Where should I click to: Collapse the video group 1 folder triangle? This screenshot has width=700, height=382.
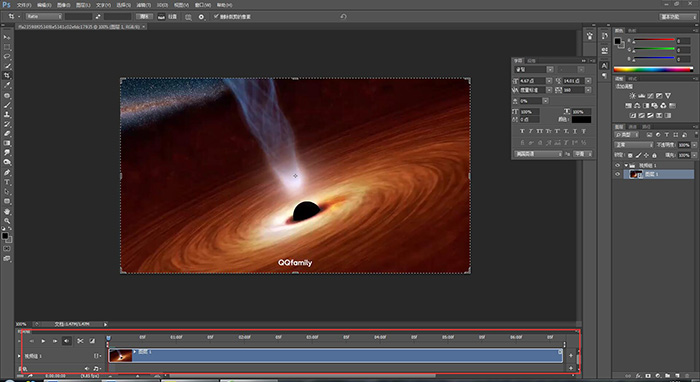pos(626,165)
